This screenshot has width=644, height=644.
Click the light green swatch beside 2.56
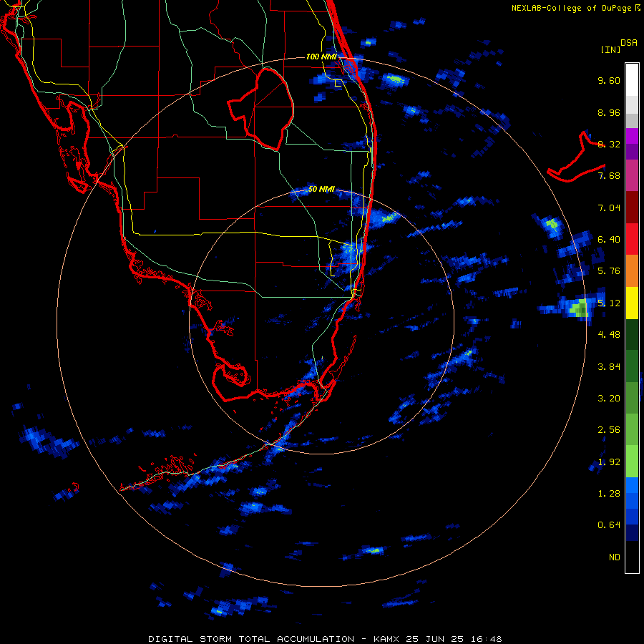[632, 429]
